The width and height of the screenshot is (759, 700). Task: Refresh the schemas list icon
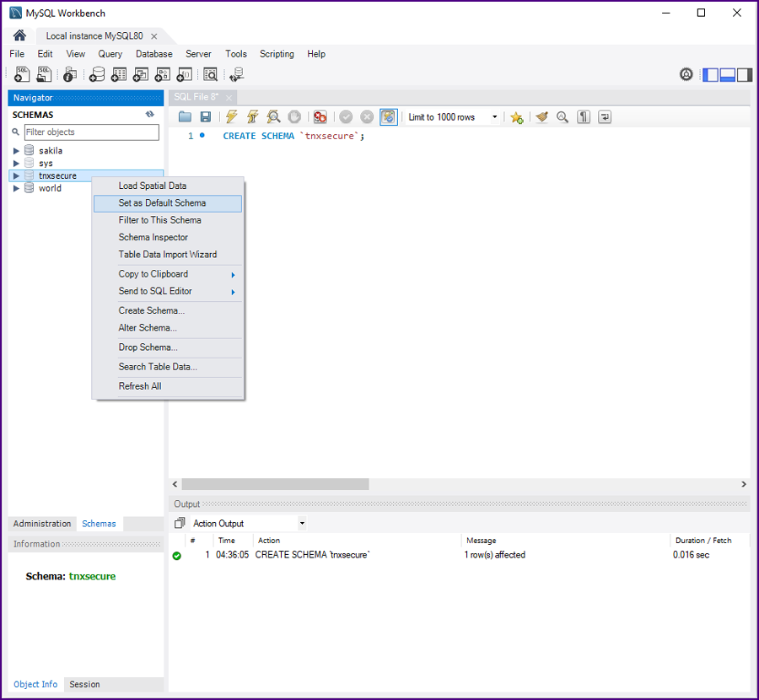click(x=150, y=114)
